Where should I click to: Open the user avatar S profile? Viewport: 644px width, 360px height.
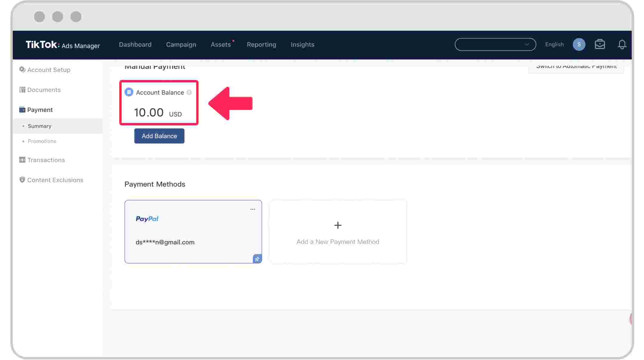click(579, 44)
